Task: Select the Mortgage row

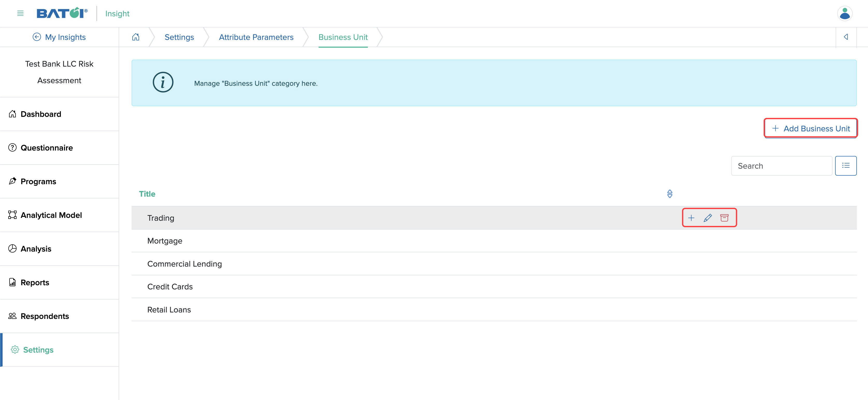Action: [494, 241]
